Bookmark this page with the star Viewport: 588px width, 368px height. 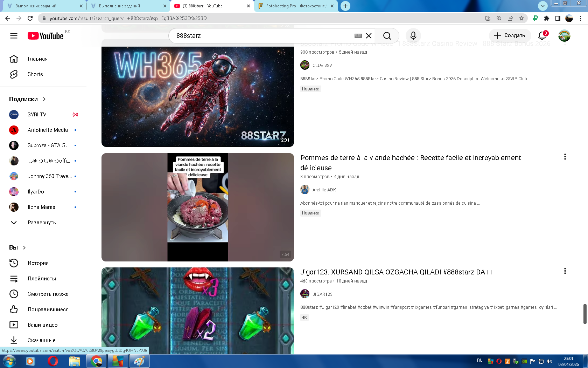(x=521, y=18)
